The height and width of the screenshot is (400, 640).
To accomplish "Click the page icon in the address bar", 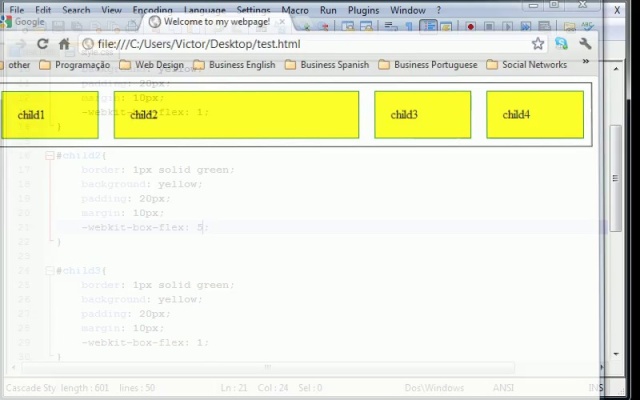I will (87, 44).
